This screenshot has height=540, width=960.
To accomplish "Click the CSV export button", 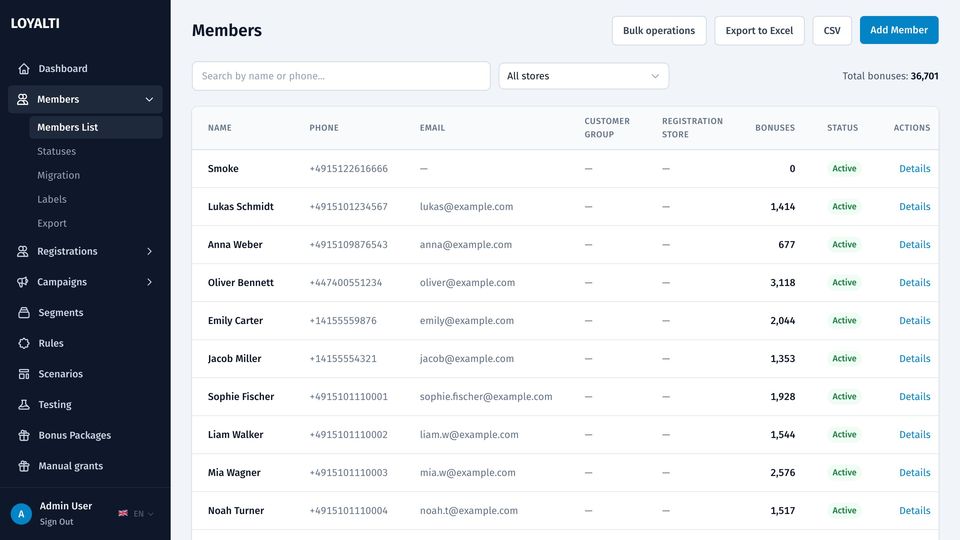I will 832,31.
